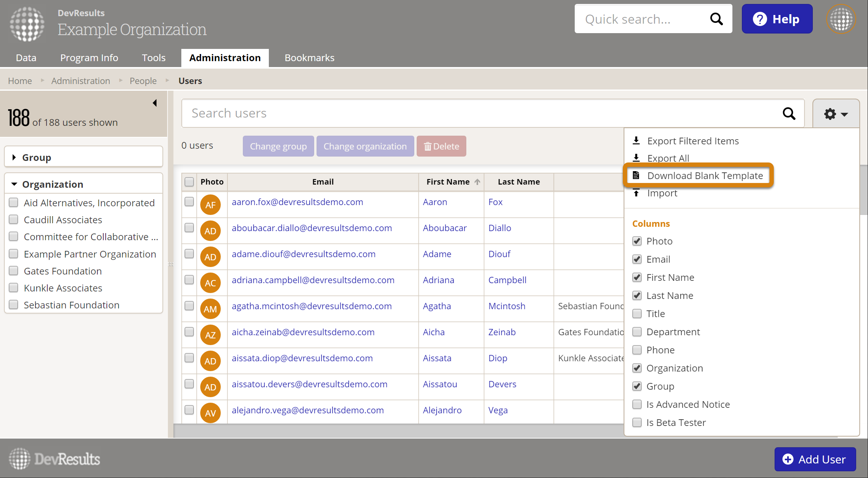Click the First Name sort arrow
Viewport: 868px width, 478px height.
[477, 182]
